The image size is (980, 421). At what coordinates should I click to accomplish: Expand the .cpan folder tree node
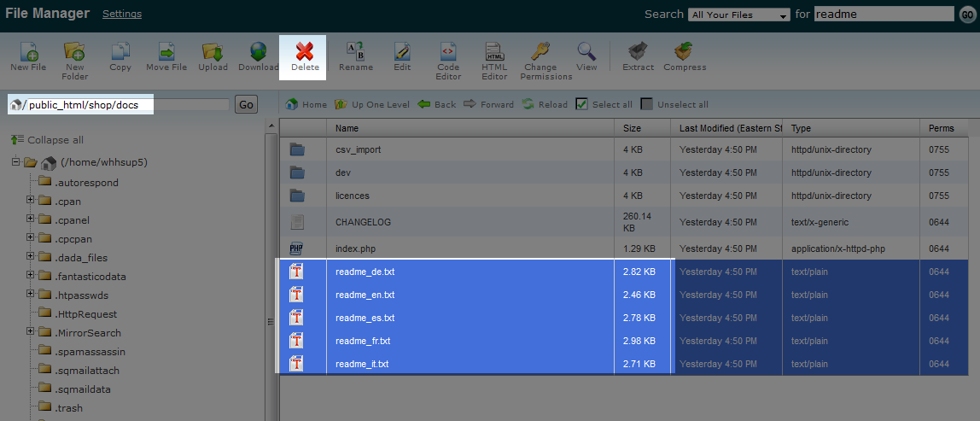click(31, 201)
